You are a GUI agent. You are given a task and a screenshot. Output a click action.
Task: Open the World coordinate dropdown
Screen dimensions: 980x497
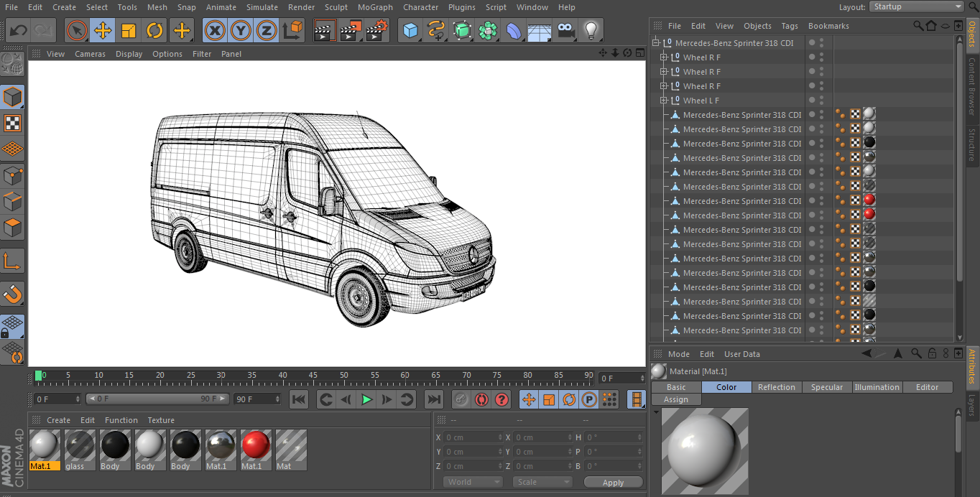pos(473,482)
